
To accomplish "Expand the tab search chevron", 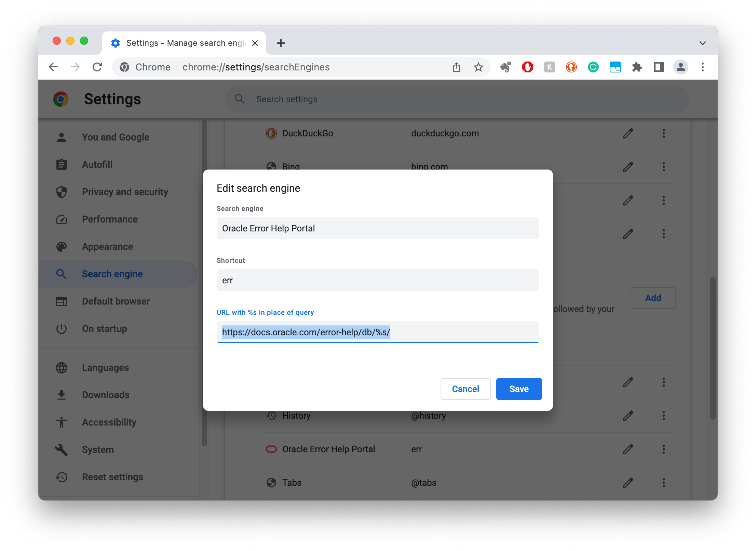I will click(x=702, y=43).
